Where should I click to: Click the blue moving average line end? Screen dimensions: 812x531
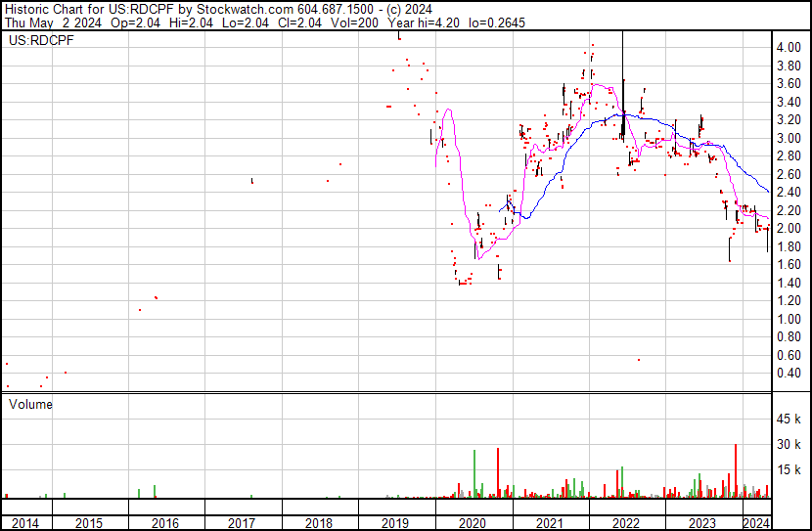[767, 191]
